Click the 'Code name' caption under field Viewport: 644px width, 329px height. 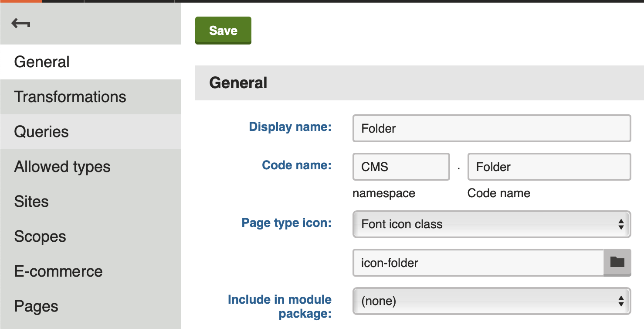pyautogui.click(x=499, y=193)
